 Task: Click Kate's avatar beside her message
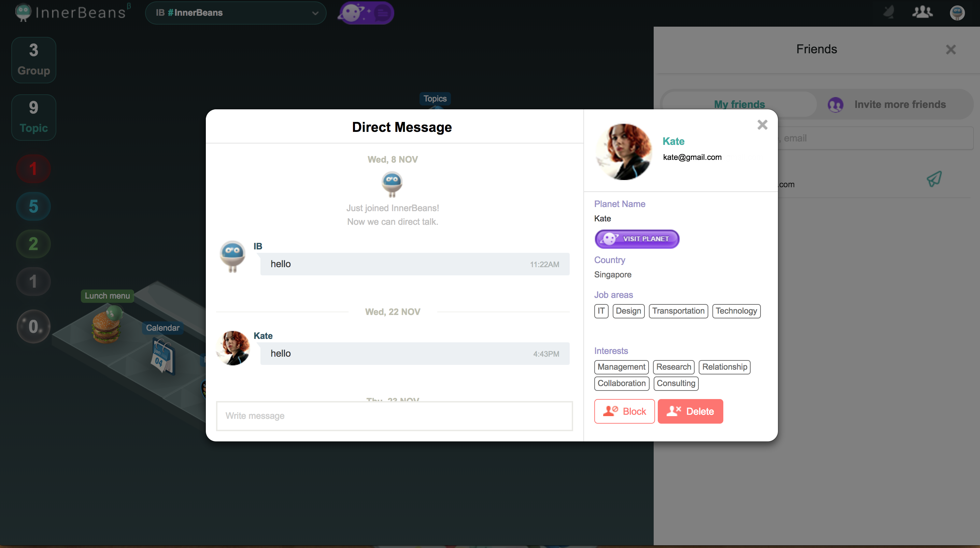[x=233, y=348]
